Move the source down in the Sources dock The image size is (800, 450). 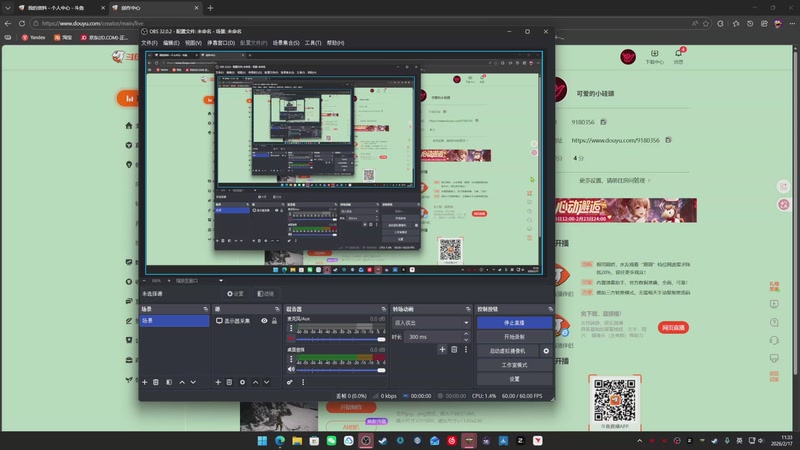coord(266,382)
